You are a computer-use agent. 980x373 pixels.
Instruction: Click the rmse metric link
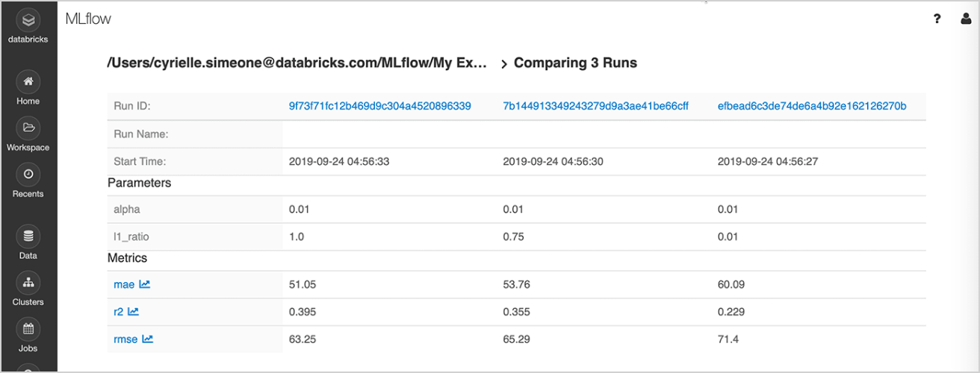pos(125,339)
